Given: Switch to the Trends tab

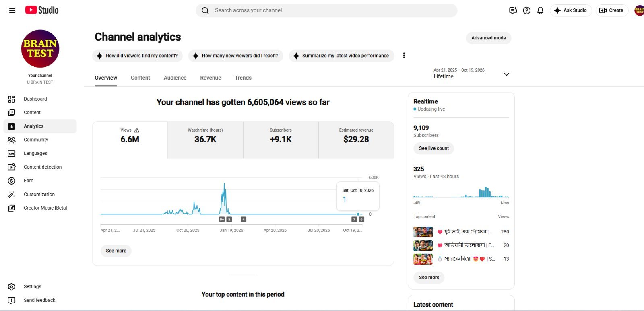Looking at the screenshot, I should tap(243, 78).
